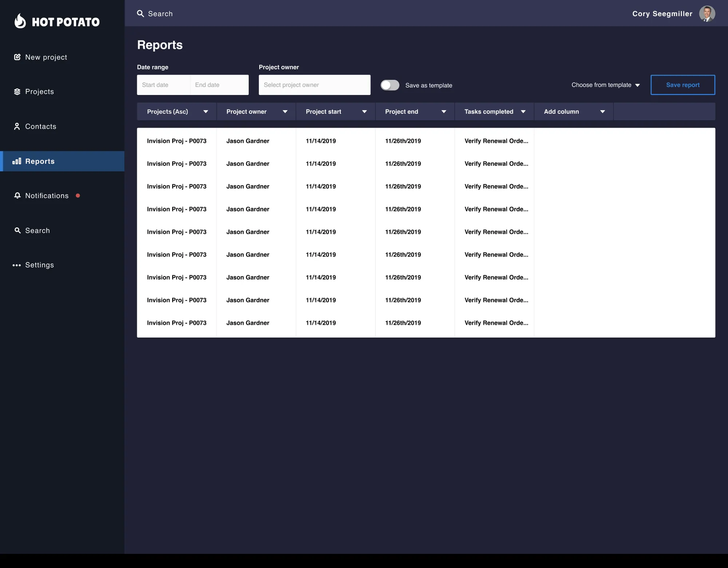The height and width of the screenshot is (568, 728).
Task: Click the Date range label
Action: [153, 67]
